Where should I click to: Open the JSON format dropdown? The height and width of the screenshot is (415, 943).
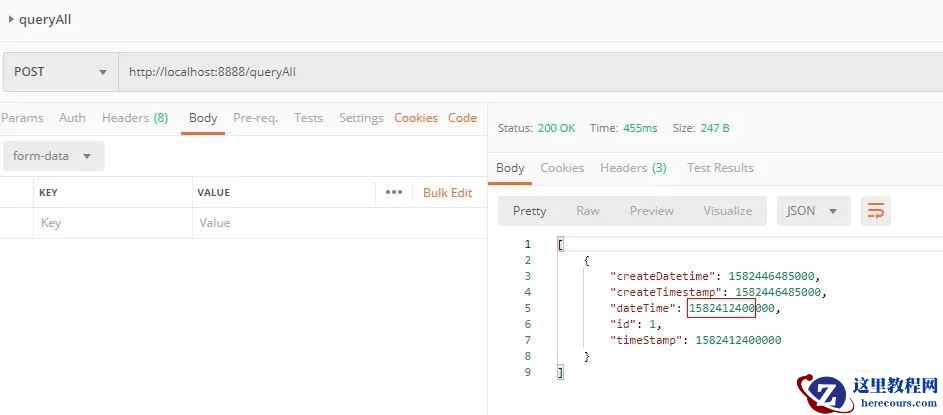tap(813, 211)
